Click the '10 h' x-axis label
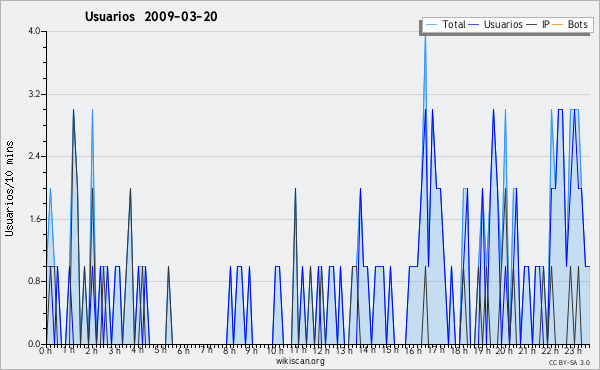Viewport: 600px width, 370px height. [x=275, y=351]
